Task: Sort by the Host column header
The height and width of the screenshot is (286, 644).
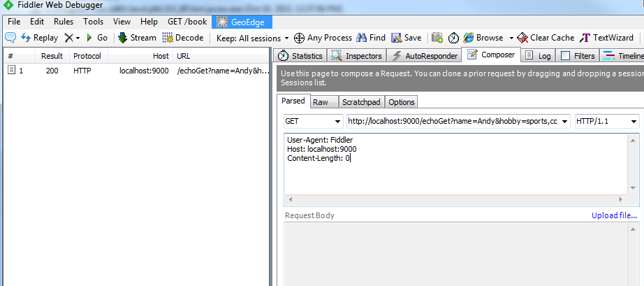Action: click(140, 56)
